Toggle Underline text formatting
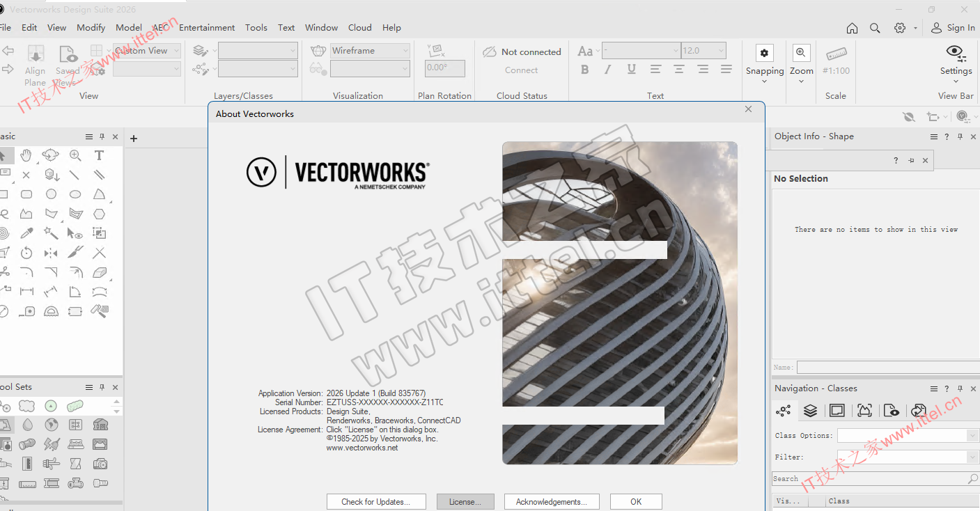Image resolution: width=980 pixels, height=511 pixels. point(631,69)
